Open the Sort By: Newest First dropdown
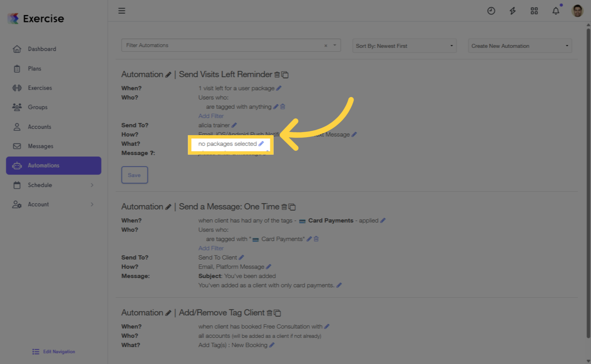 (404, 46)
